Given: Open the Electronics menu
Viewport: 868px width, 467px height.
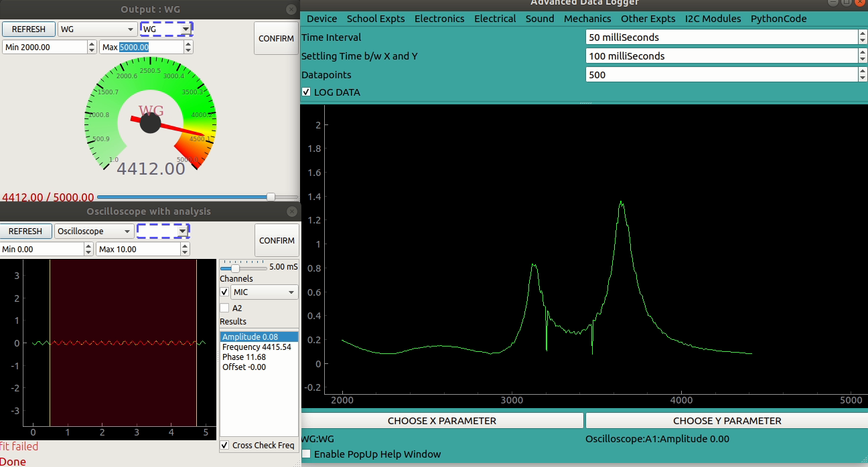Looking at the screenshot, I should (x=439, y=19).
